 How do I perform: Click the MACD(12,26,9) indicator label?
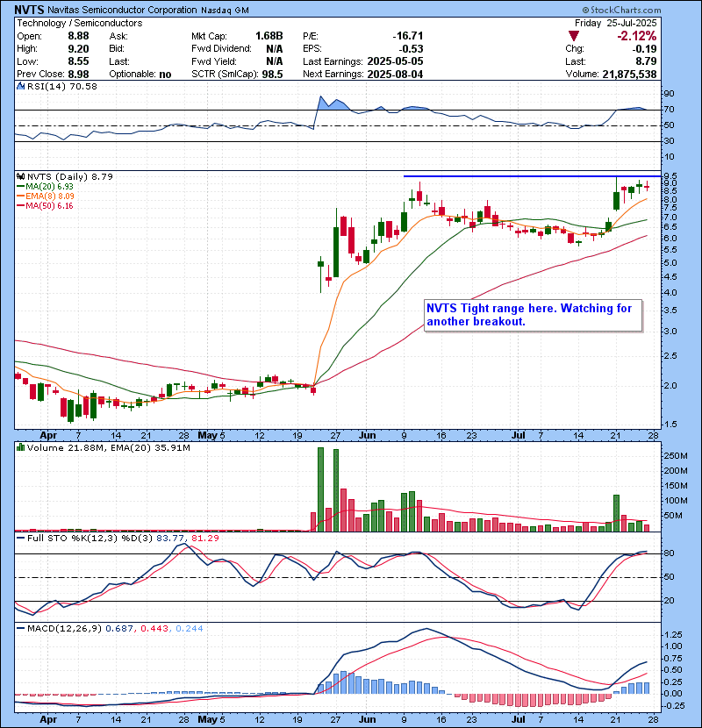(64, 629)
